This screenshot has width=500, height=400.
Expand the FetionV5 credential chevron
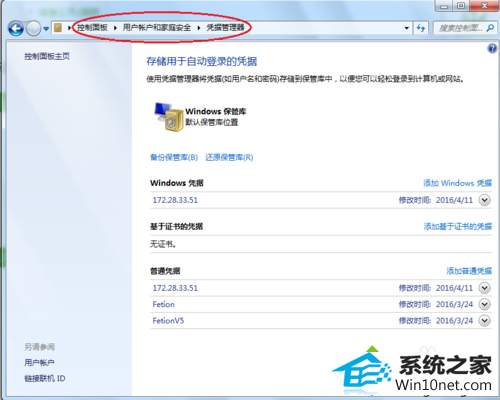(484, 321)
